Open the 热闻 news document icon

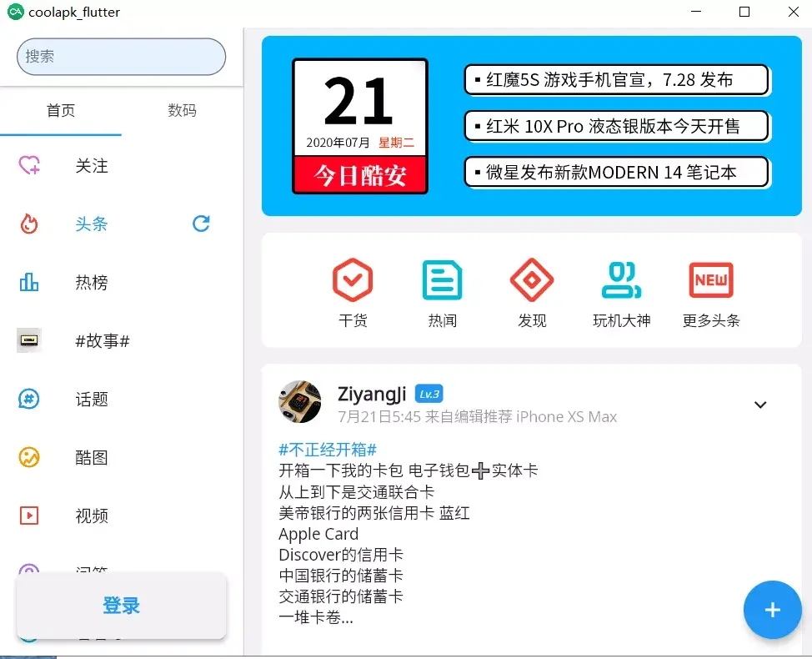(442, 280)
